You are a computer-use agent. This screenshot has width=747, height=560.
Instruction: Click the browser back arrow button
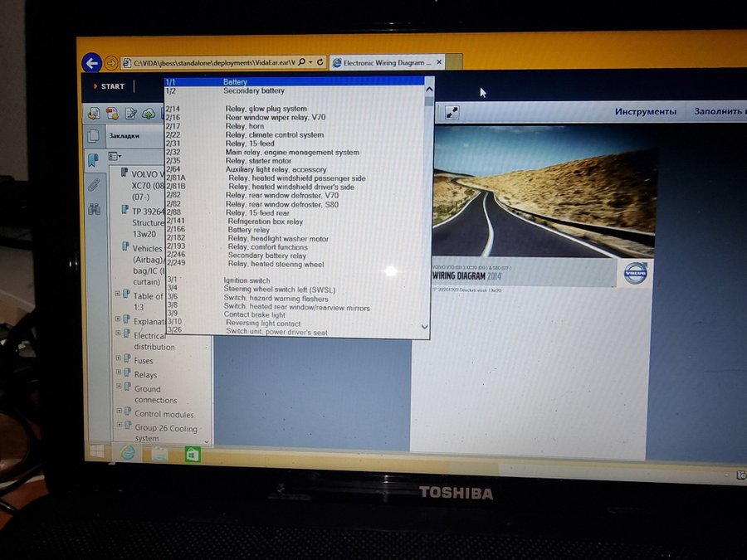[x=91, y=63]
